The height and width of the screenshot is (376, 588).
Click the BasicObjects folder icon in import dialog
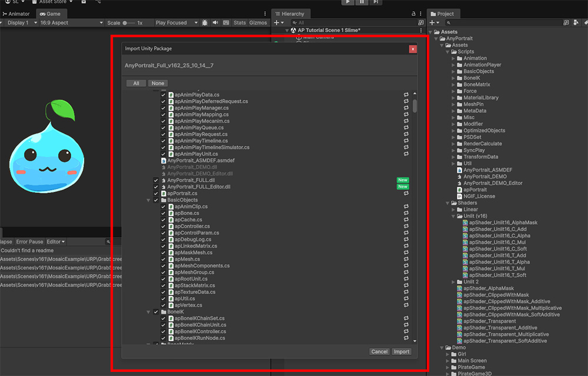pos(163,200)
